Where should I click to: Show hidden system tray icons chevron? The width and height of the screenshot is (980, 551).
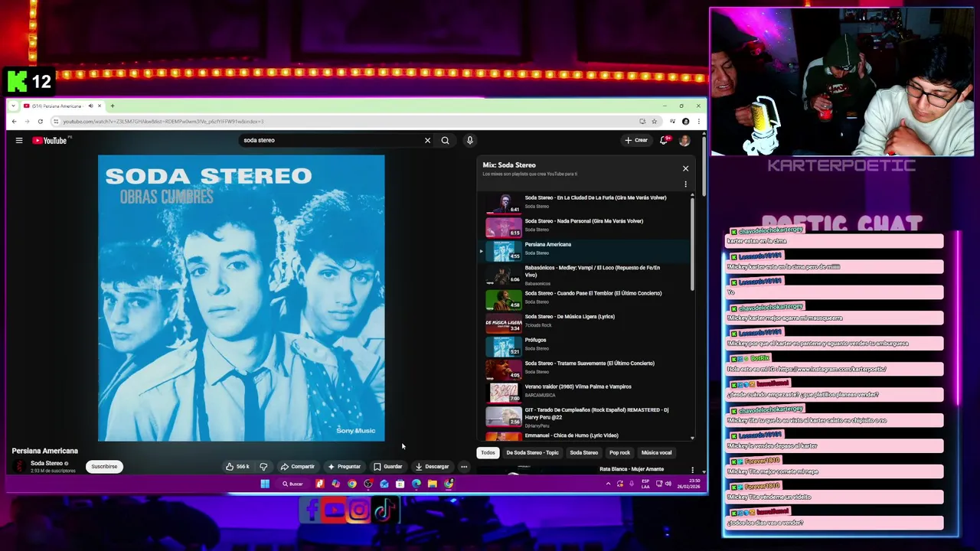(x=609, y=484)
